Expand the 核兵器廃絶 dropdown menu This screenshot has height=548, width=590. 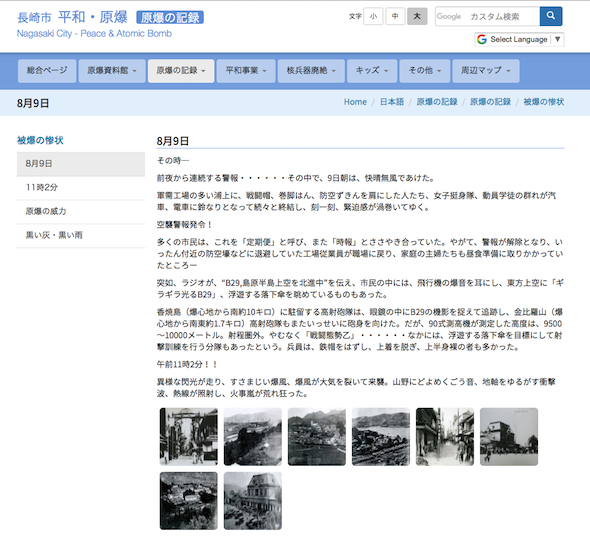coord(311,71)
